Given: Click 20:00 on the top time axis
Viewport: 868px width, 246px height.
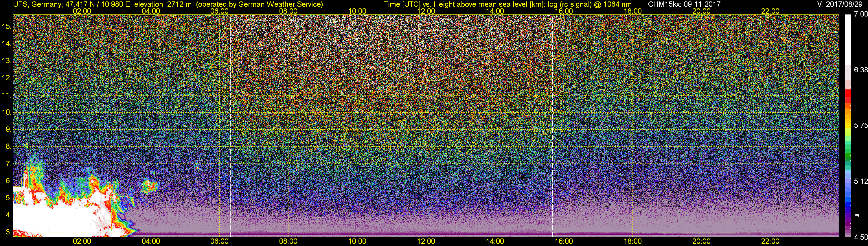Looking at the screenshot, I should coord(701,11).
